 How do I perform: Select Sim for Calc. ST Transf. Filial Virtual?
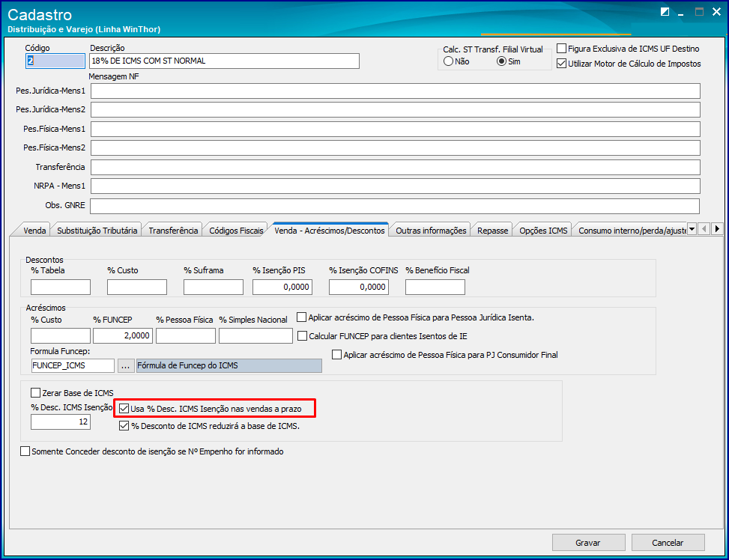[x=509, y=61]
